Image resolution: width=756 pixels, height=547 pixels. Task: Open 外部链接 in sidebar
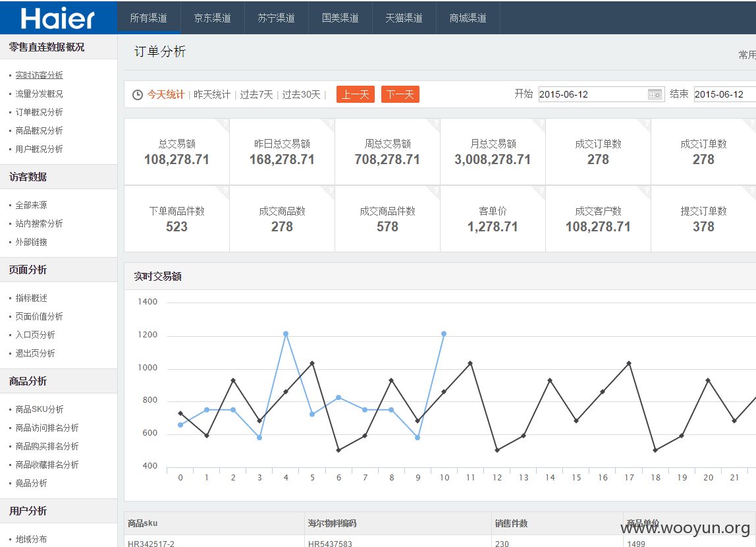click(32, 242)
